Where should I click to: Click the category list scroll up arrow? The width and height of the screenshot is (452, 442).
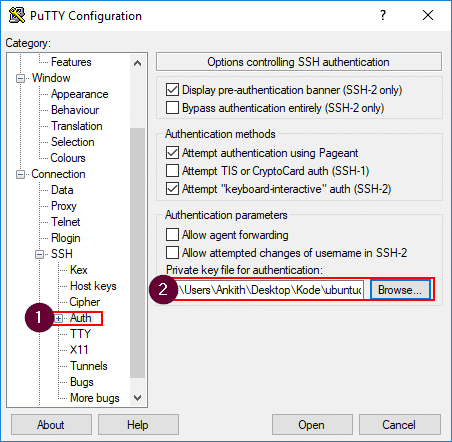point(137,63)
